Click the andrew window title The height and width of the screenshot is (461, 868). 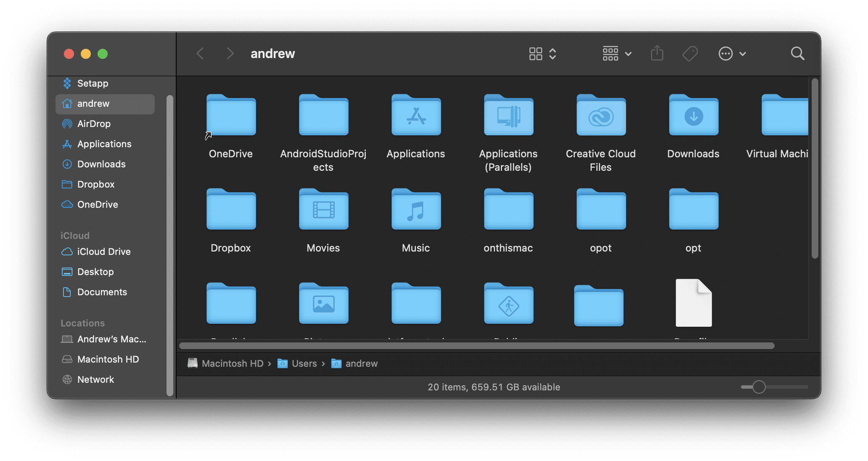273,53
